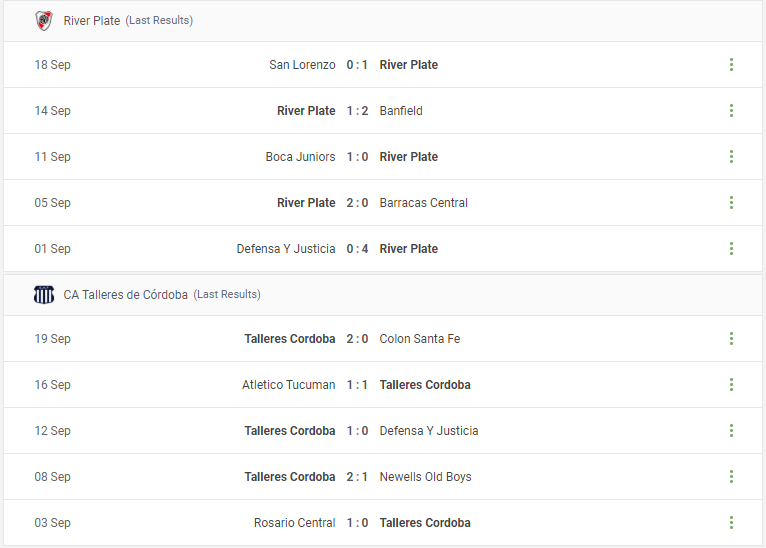Open the three-dot menu for Colon Santa Fe match
This screenshot has height=548, width=766.
coord(731,338)
